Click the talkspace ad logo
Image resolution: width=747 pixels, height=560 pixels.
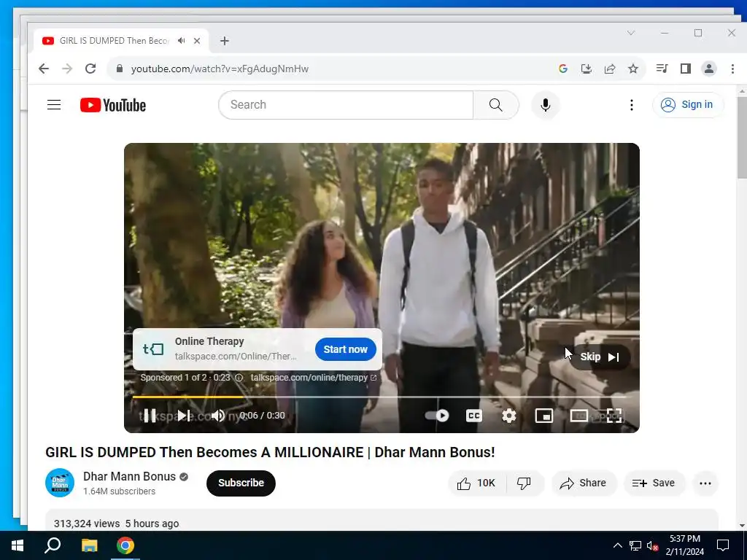[153, 349]
